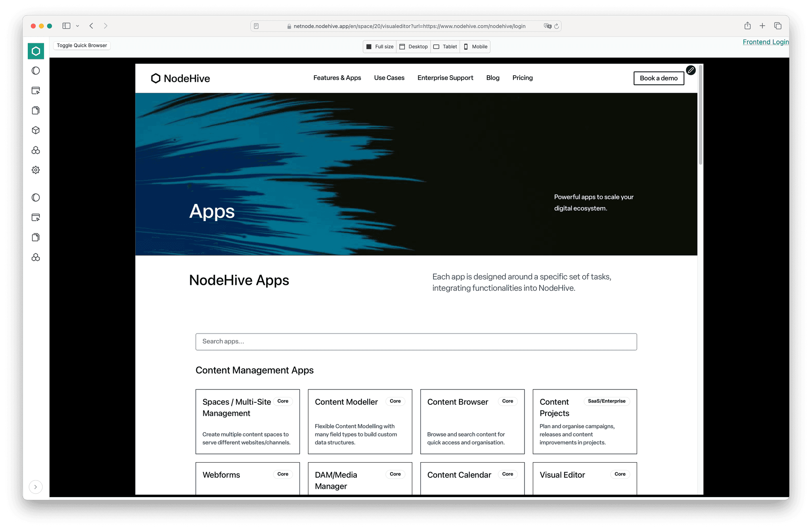Open the Visual Editor card

click(585, 479)
